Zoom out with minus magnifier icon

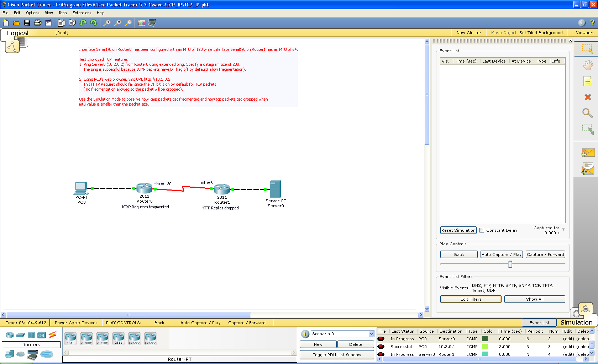pos(128,23)
